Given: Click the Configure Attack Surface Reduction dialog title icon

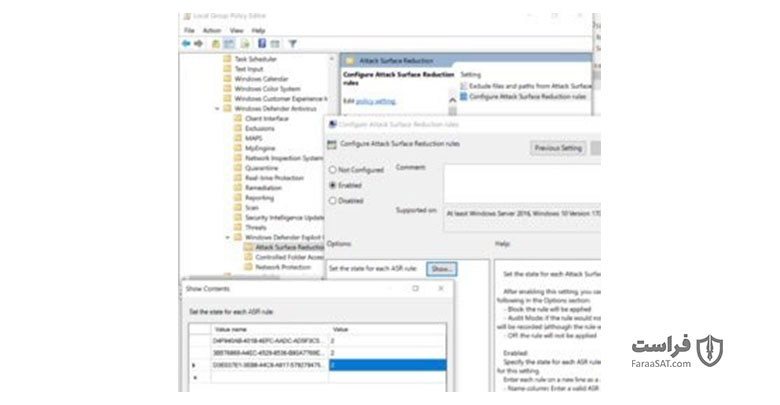Looking at the screenshot, I should 333,124.
